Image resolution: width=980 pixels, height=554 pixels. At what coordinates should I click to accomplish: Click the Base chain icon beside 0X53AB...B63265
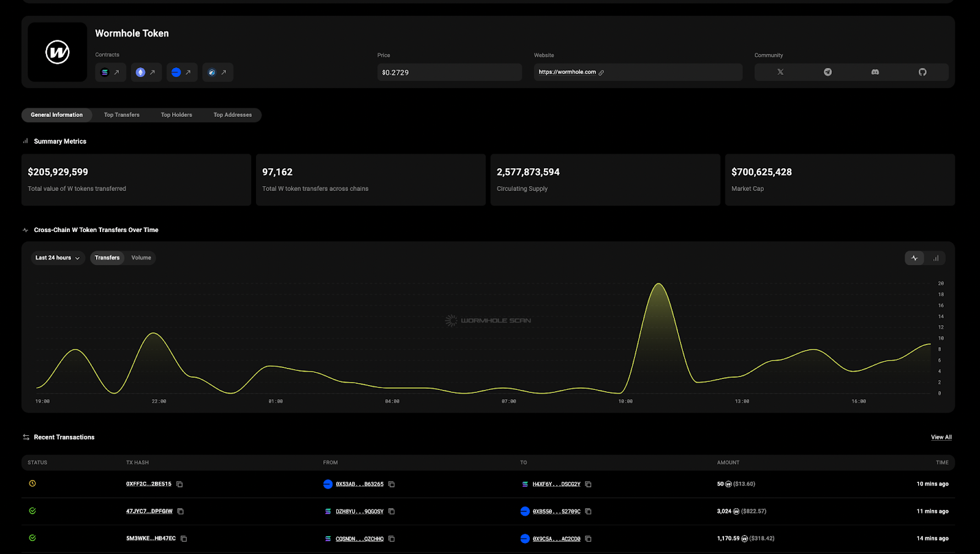(328, 484)
